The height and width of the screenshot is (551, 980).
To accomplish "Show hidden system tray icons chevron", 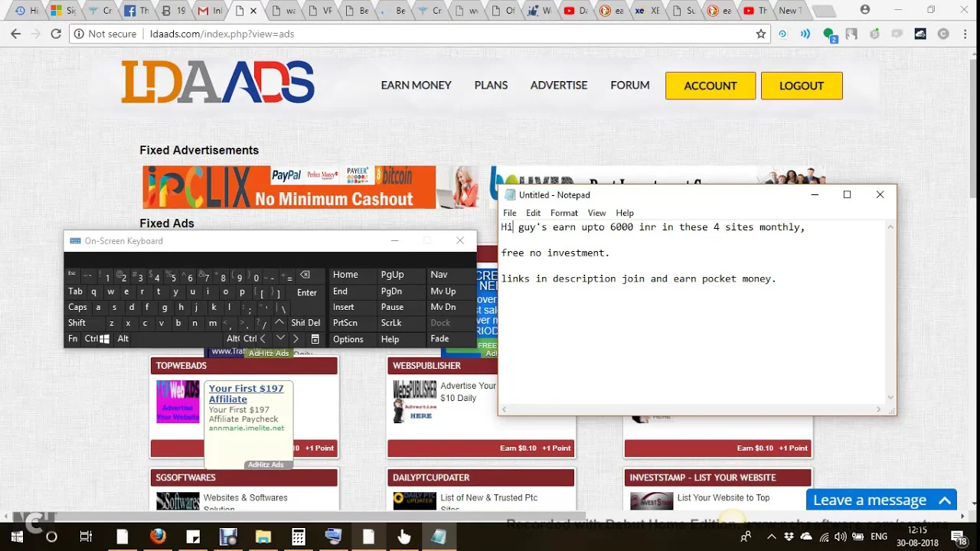I will 771,537.
